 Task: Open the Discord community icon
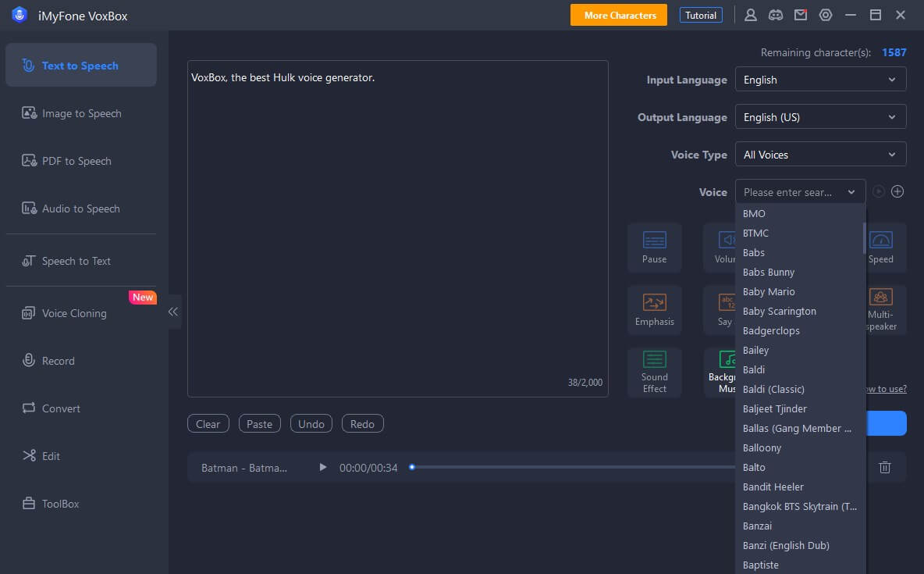pos(776,16)
